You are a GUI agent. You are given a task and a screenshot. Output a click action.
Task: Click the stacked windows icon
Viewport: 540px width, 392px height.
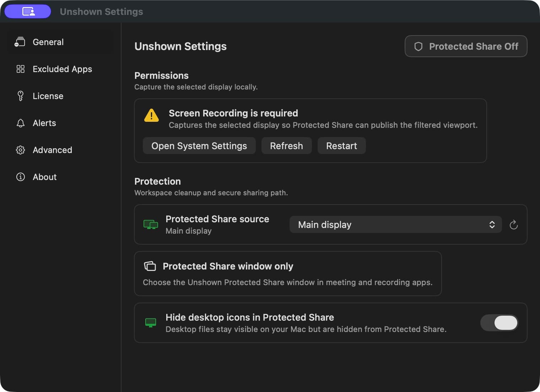[x=150, y=266]
